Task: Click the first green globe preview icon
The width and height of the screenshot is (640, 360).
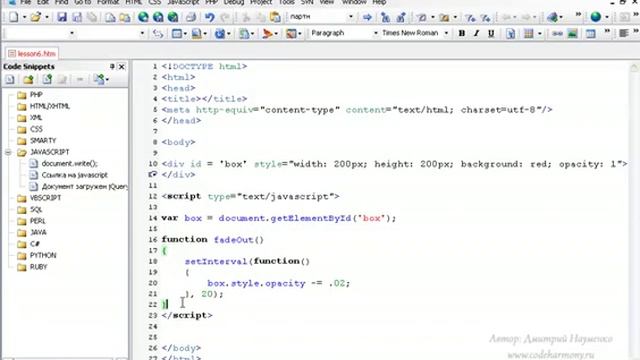Action: coord(143,17)
